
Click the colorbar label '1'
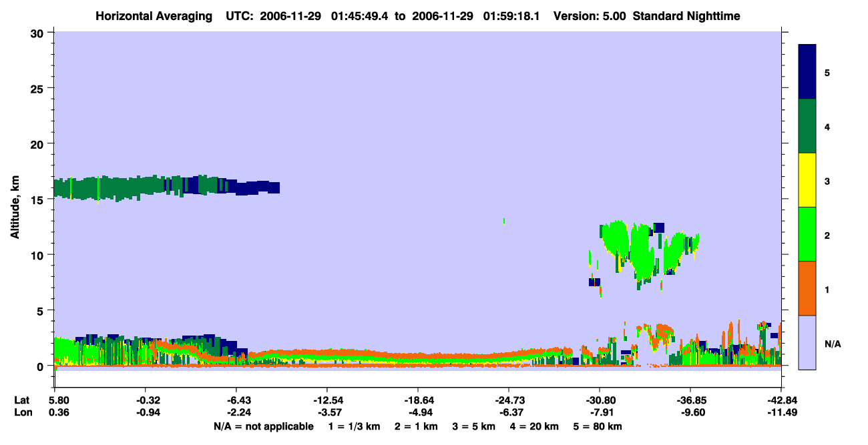tap(827, 290)
